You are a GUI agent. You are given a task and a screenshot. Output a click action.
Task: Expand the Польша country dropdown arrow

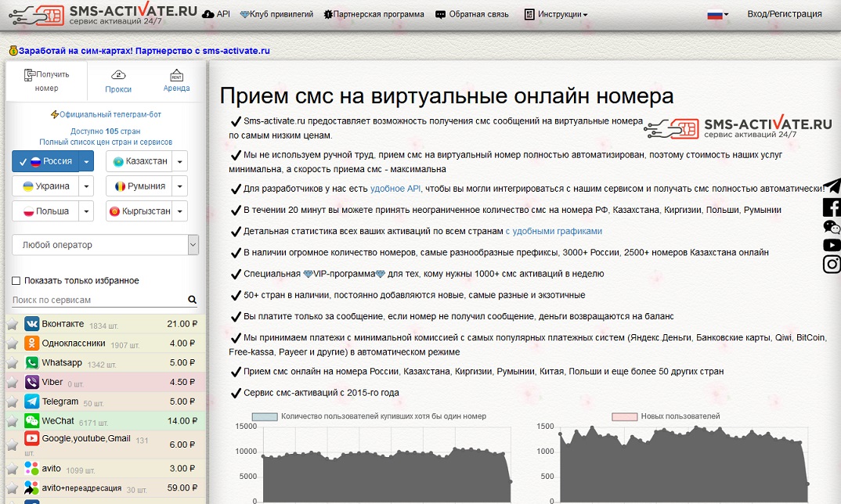click(86, 211)
